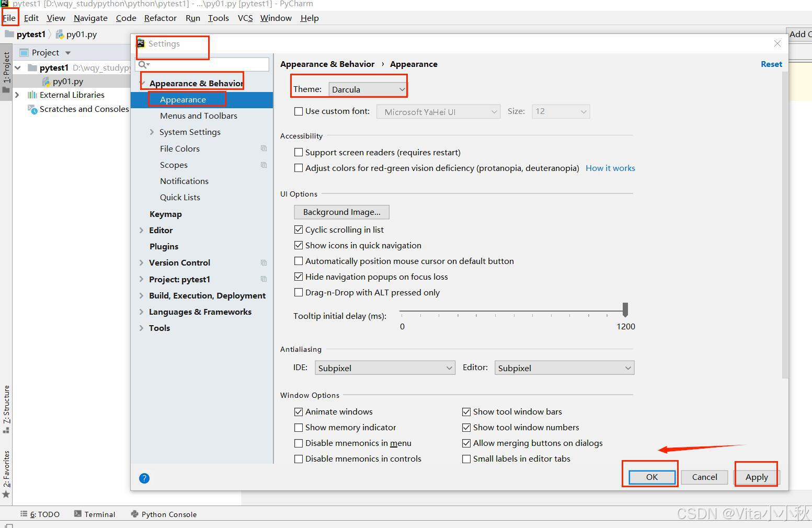The width and height of the screenshot is (812, 528).
Task: Click OK to confirm settings
Action: 652,477
